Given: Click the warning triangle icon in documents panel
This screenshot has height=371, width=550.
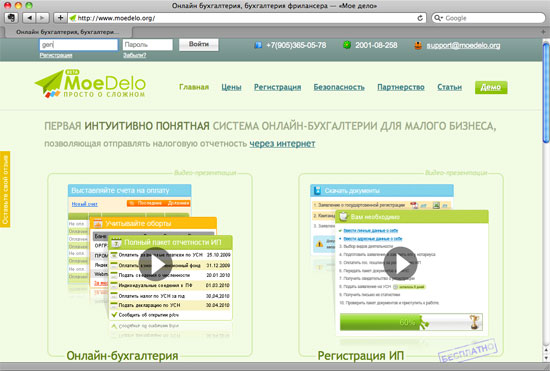Looking at the screenshot, I should (x=319, y=243).
